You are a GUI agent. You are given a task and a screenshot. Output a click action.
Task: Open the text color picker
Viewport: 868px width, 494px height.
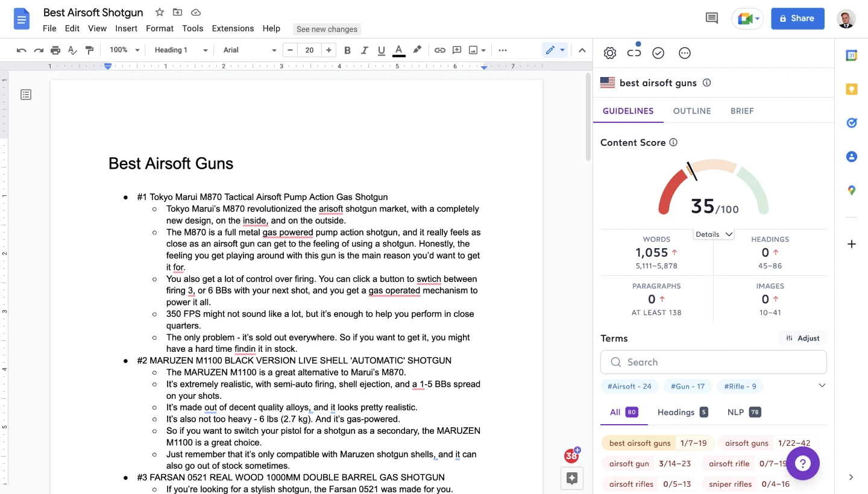click(x=398, y=50)
